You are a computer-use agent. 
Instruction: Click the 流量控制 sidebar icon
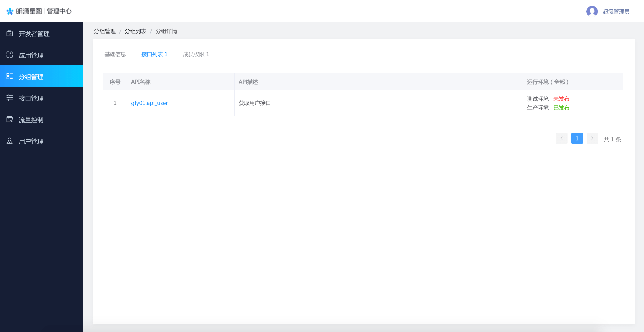[9, 120]
